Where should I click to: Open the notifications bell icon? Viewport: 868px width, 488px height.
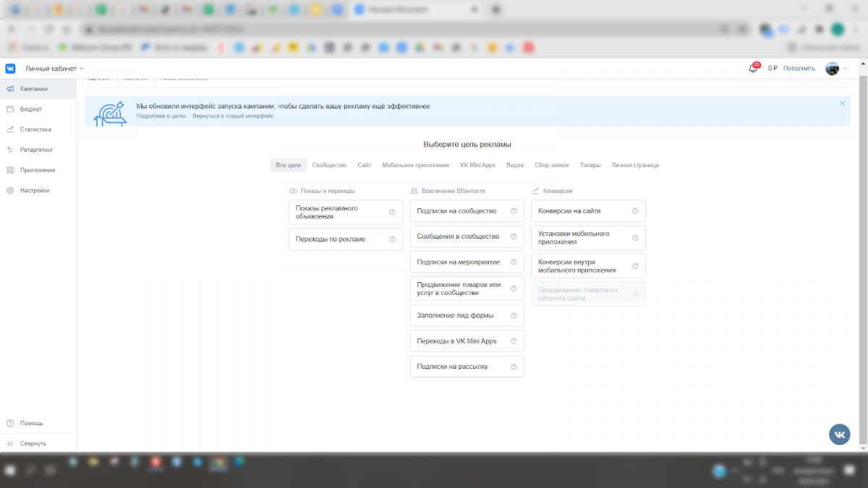[x=753, y=69]
